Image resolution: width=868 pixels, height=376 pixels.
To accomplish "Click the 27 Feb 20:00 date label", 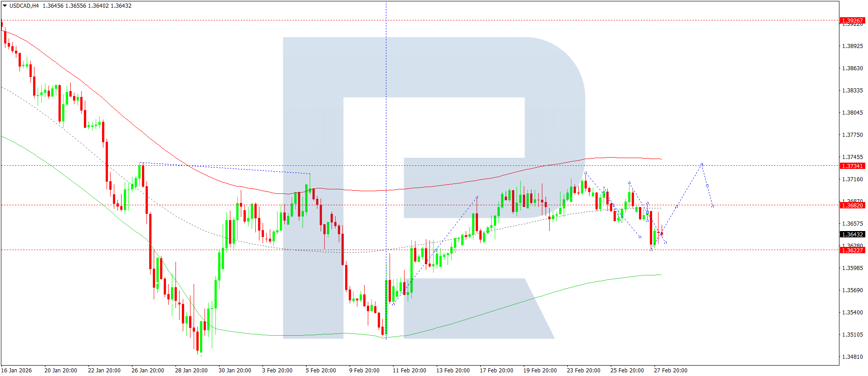I will (670, 371).
